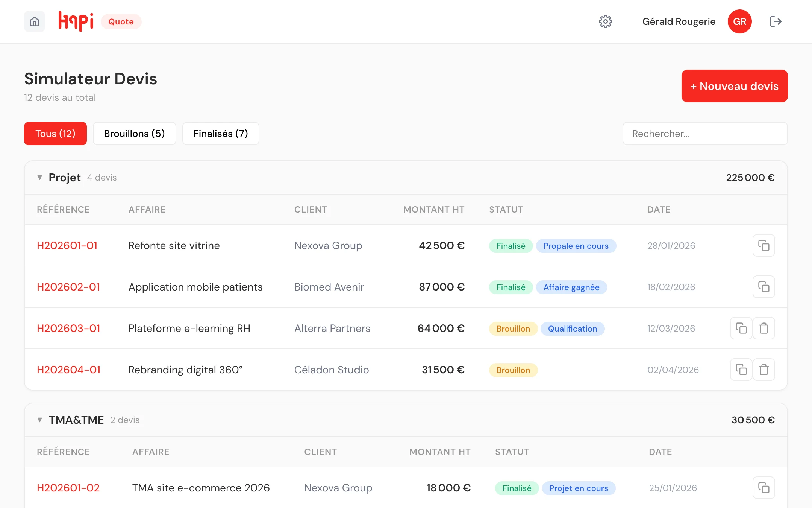Image resolution: width=812 pixels, height=508 pixels.
Task: Select the Tous (12) filter tab
Action: coord(55,134)
